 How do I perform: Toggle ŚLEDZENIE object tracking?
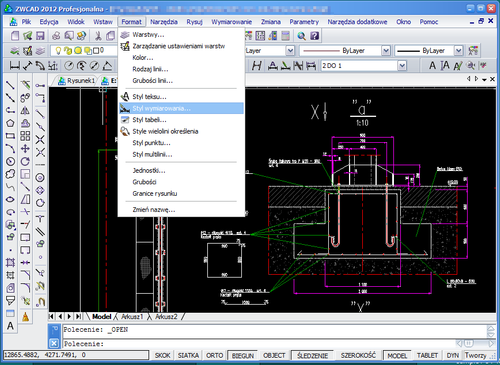click(313, 356)
